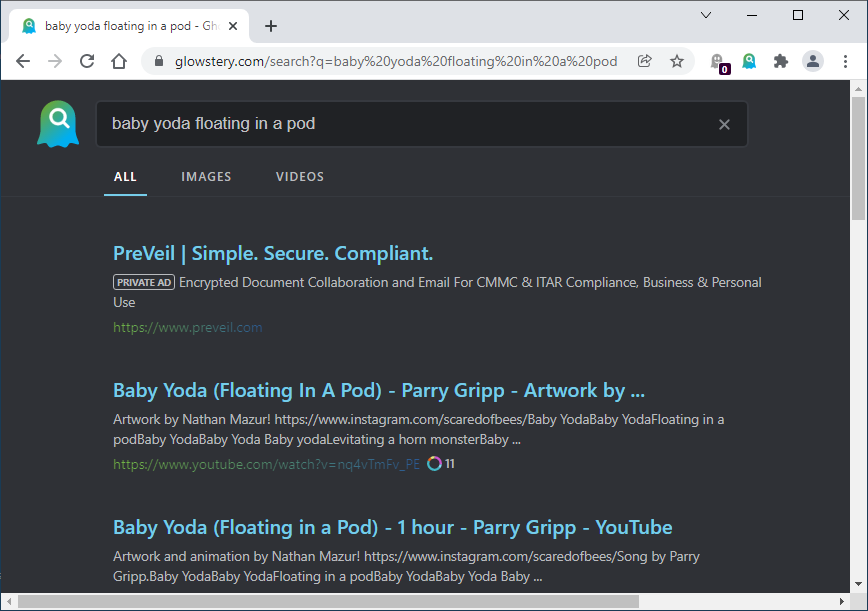
Task: Click the horizontal scrollbar thumb
Action: point(328,601)
